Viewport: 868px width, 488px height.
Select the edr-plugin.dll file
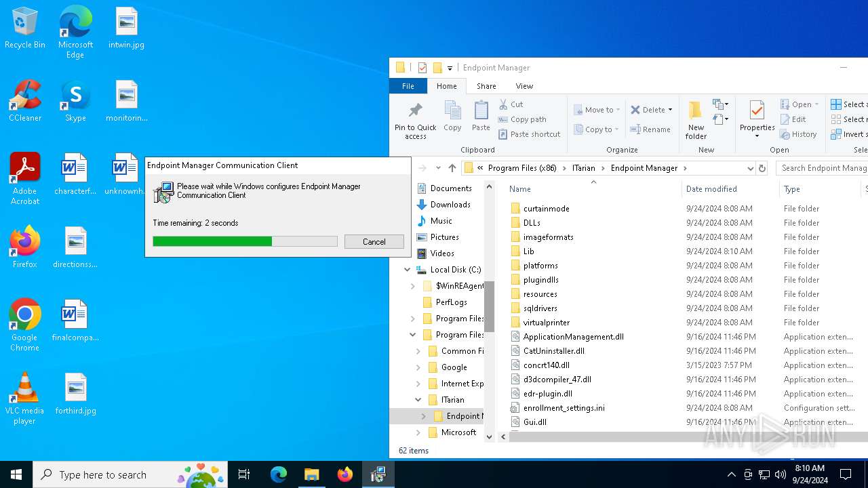click(547, 394)
